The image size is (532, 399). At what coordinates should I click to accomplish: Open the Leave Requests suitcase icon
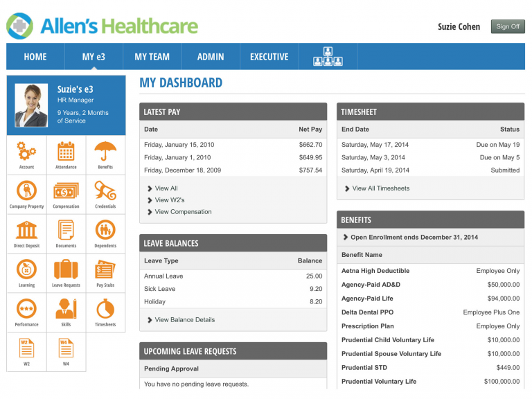(x=66, y=269)
